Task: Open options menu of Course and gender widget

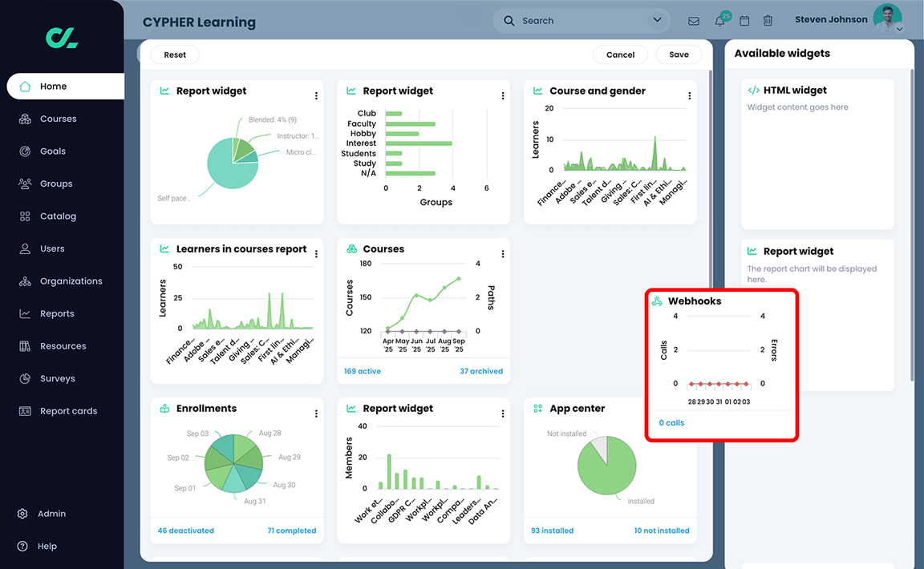Action: (x=690, y=95)
